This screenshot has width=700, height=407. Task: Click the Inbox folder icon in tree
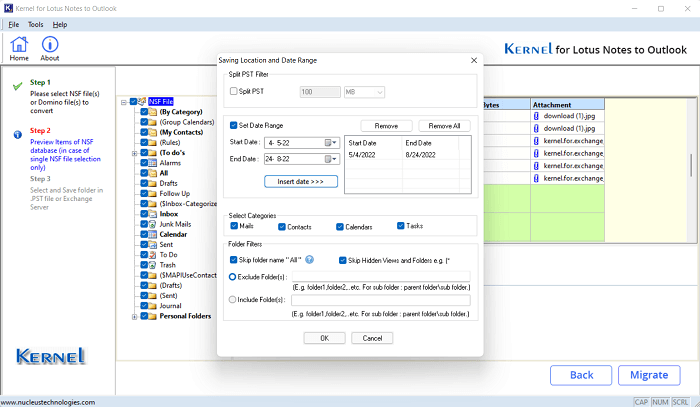[x=153, y=214]
